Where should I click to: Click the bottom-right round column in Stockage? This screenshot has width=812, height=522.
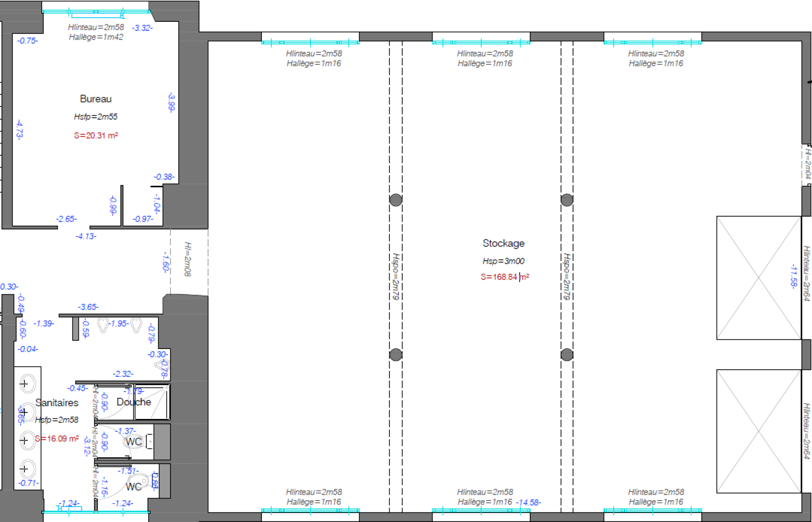coord(567,355)
